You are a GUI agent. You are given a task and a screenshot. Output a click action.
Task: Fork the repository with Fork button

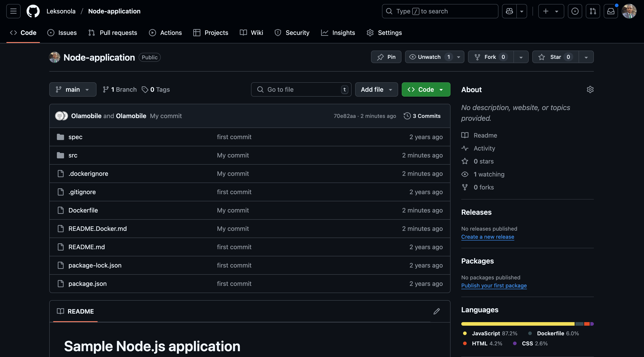coord(491,57)
